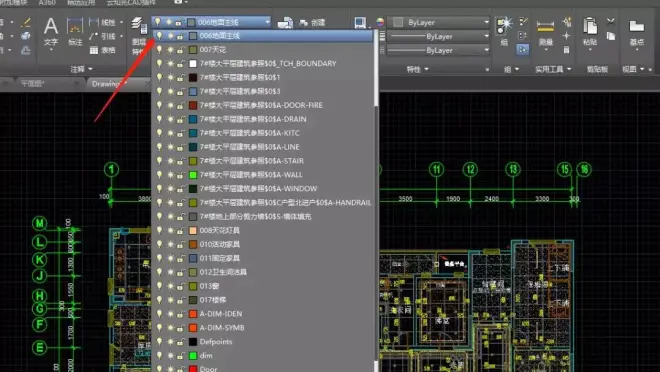Click the 剪贴板 clipboard panel title
The image size is (660, 372).
click(597, 69)
